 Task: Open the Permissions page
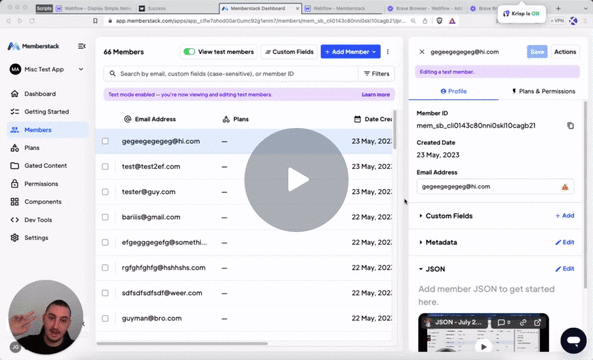click(41, 184)
